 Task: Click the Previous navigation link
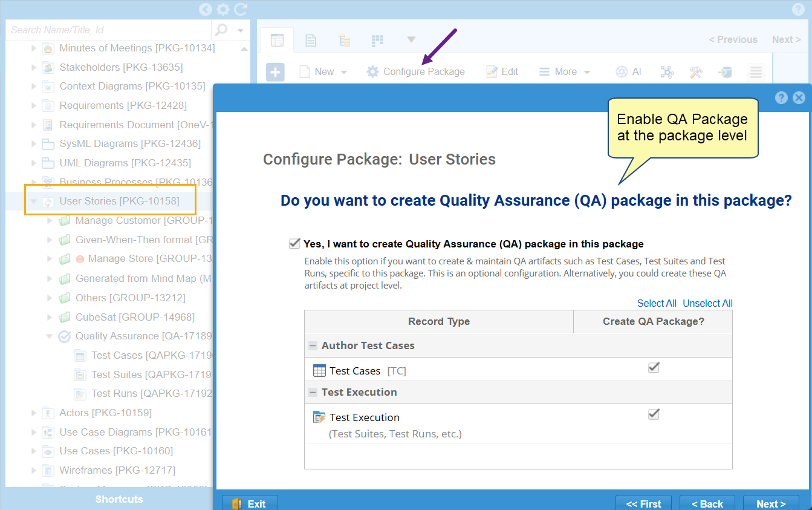[x=733, y=39]
